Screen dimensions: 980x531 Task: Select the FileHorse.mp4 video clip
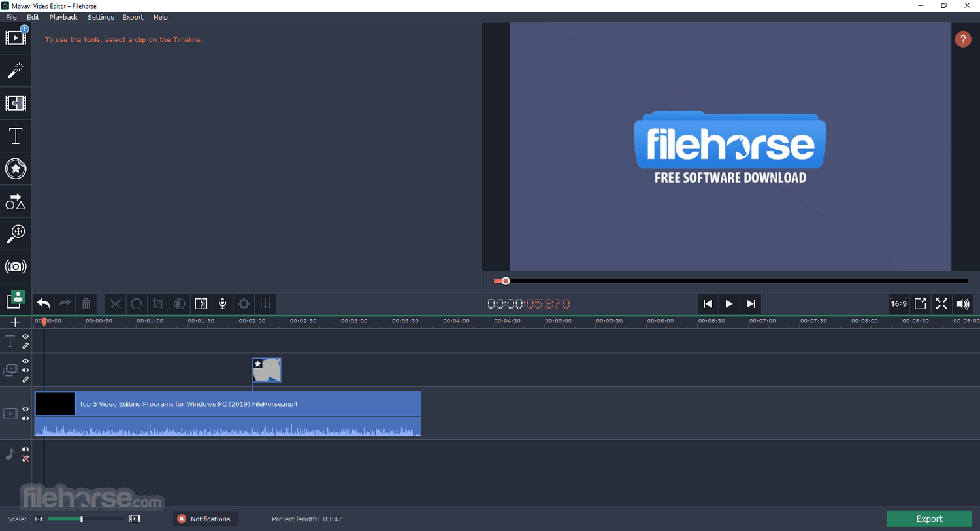point(227,403)
